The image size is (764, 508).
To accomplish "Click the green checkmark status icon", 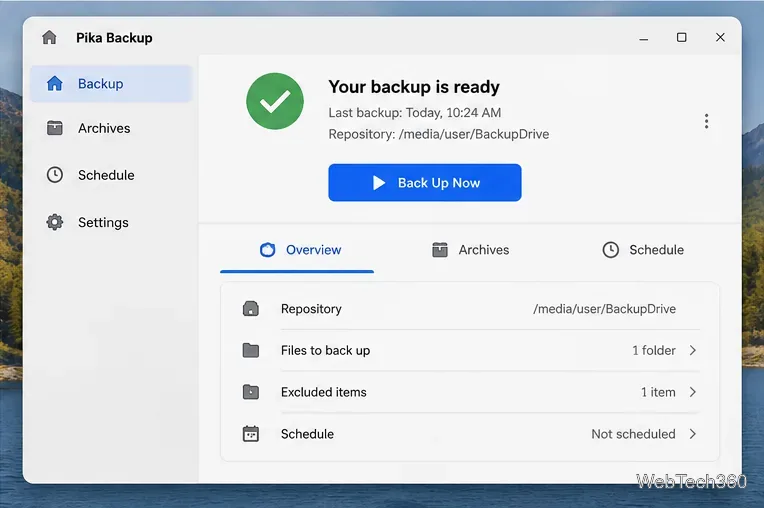I will coord(275,101).
